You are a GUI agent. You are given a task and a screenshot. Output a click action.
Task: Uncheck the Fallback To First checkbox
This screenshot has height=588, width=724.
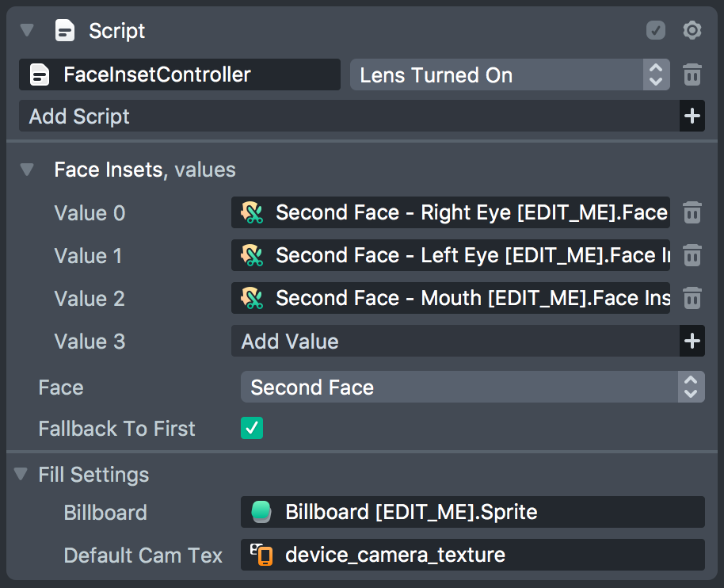(252, 429)
